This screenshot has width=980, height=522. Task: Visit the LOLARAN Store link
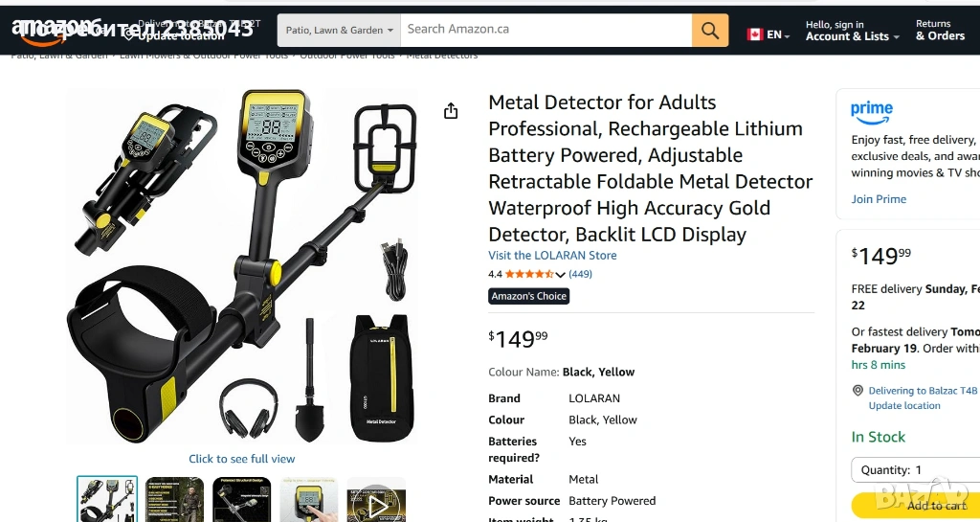(552, 255)
